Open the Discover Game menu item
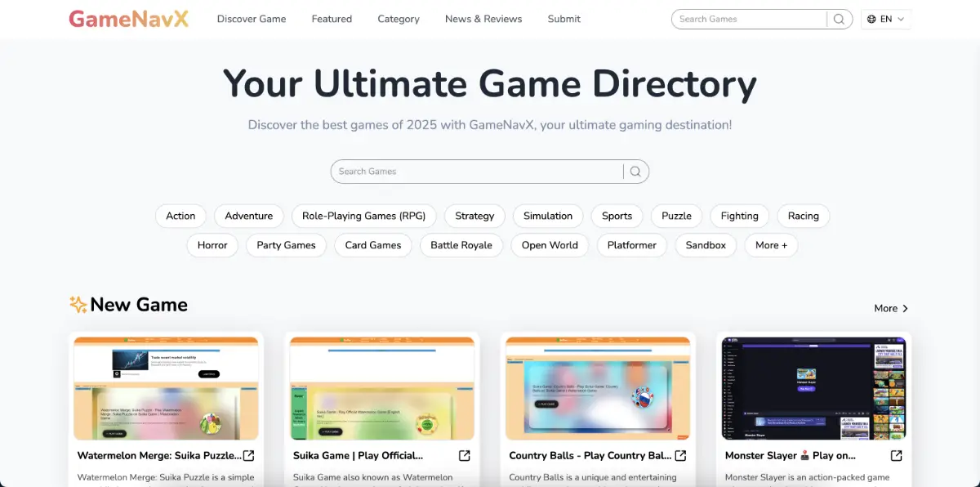 [x=251, y=18]
